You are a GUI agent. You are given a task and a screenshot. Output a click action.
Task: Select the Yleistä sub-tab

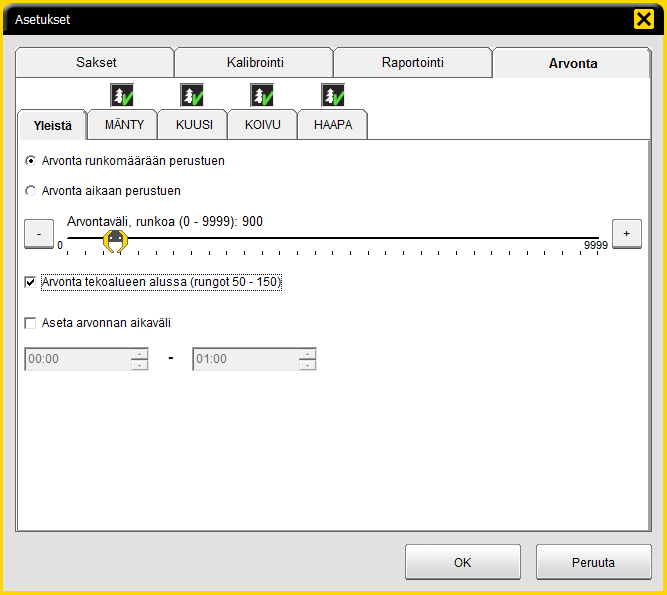[52, 125]
